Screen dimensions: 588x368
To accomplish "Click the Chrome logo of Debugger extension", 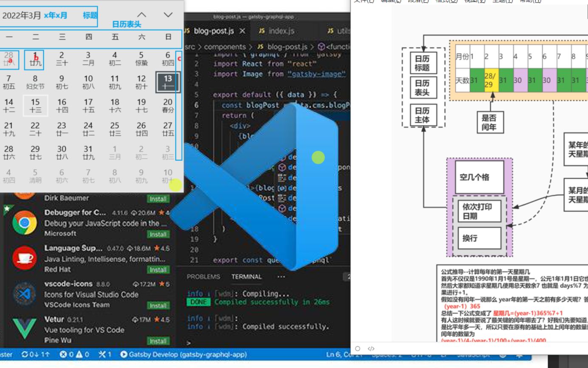I will 24,223.
